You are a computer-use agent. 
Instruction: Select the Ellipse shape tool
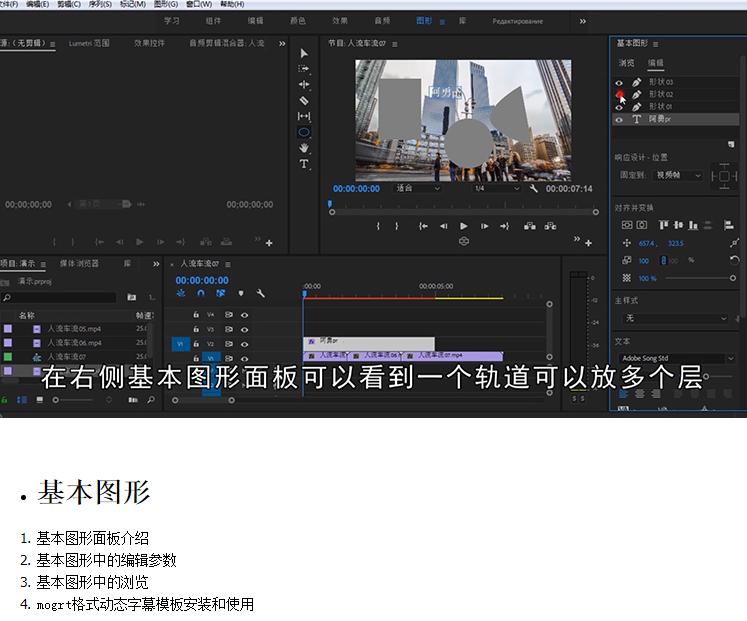pos(303,132)
